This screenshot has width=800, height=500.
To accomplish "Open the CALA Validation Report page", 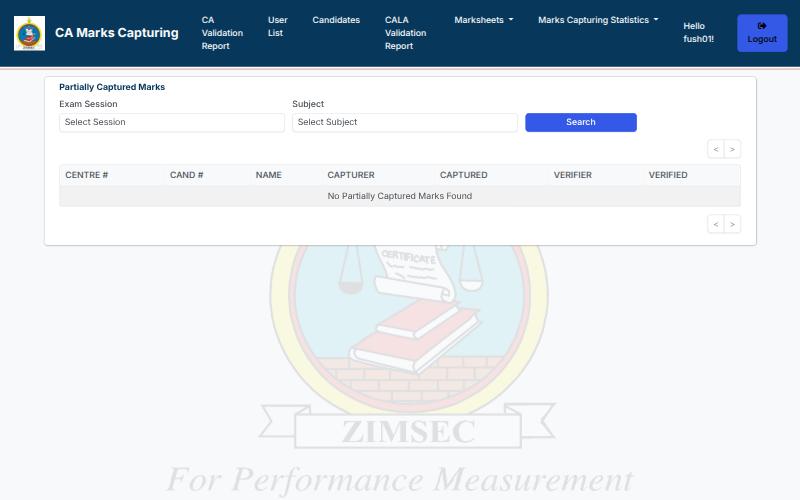I will (405, 33).
